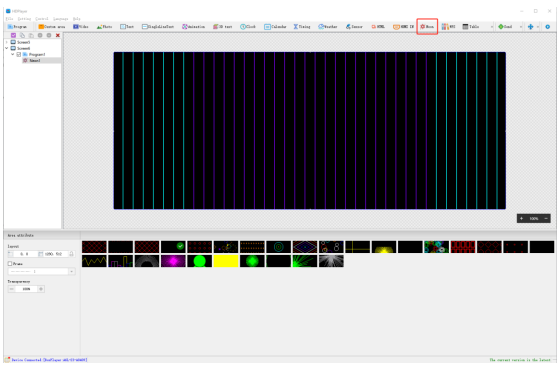
Task: Open the Control menu
Action: (42, 19)
